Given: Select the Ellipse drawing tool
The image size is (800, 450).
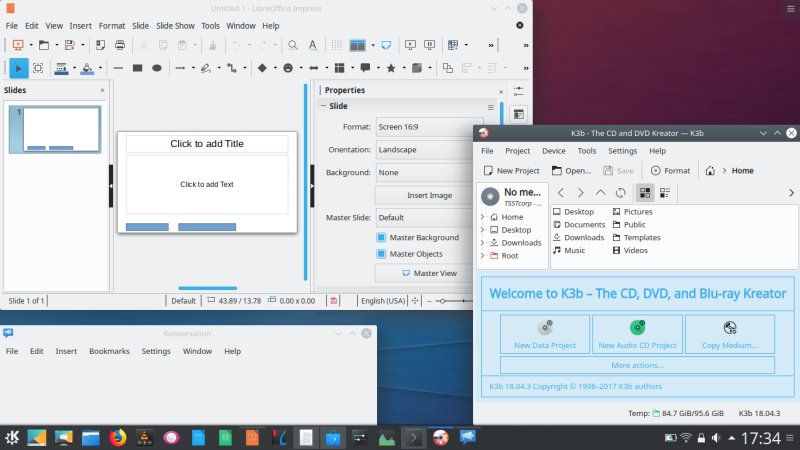Looking at the screenshot, I should (x=157, y=68).
